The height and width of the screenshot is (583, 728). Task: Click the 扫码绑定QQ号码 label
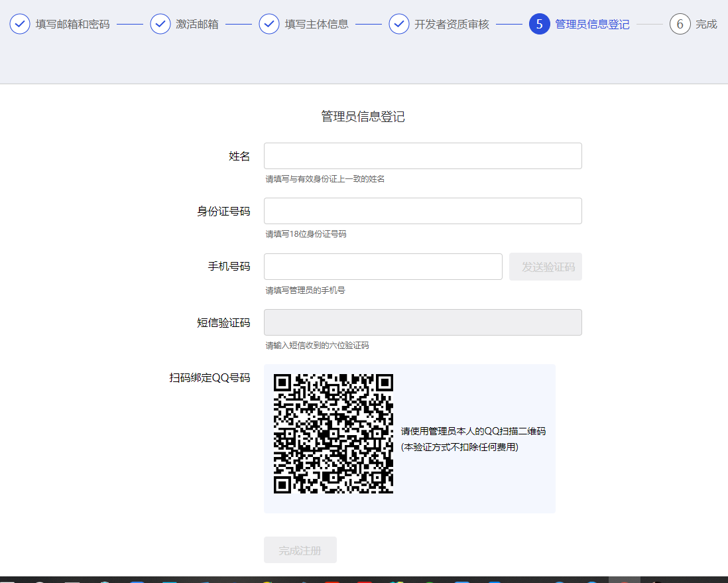pos(210,377)
